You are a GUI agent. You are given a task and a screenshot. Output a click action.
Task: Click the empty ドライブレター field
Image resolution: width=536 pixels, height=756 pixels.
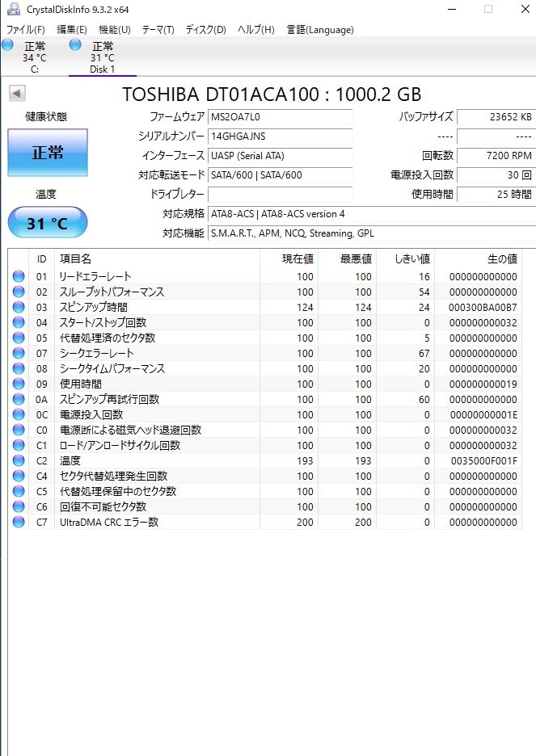pyautogui.click(x=280, y=195)
